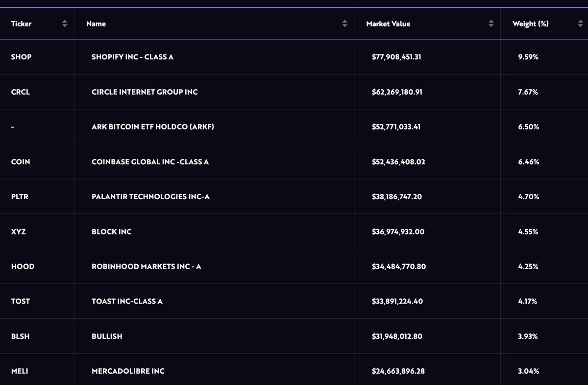Select the SHOP ticker cell
The width and height of the screenshot is (588, 385).
21,57
